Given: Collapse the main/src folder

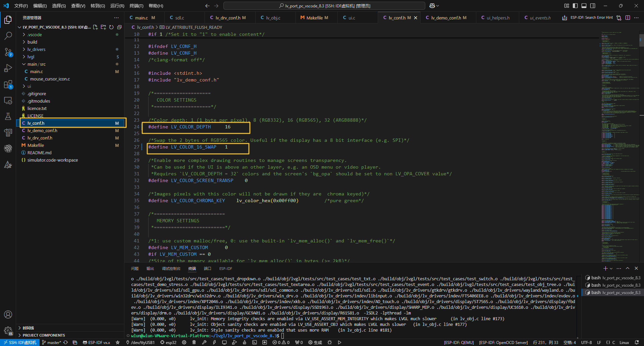Looking at the screenshot, I should (70, 64).
